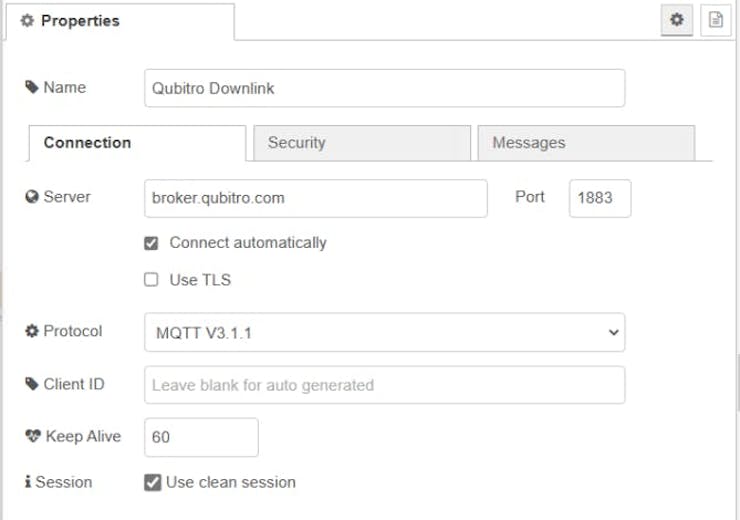Click the cog icon beside Protocol
This screenshot has height=520, width=740.
pyautogui.click(x=31, y=331)
